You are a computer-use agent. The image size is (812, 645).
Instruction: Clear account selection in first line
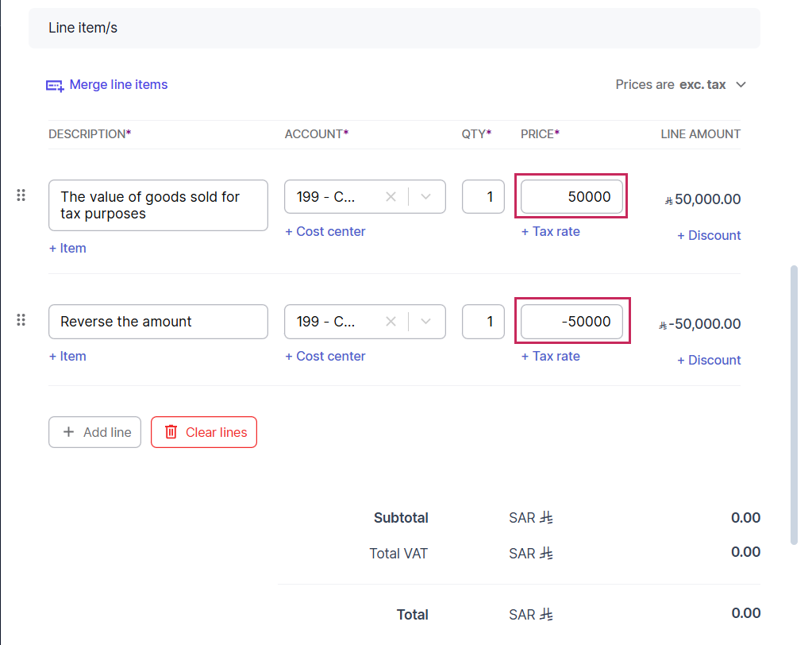pos(391,197)
